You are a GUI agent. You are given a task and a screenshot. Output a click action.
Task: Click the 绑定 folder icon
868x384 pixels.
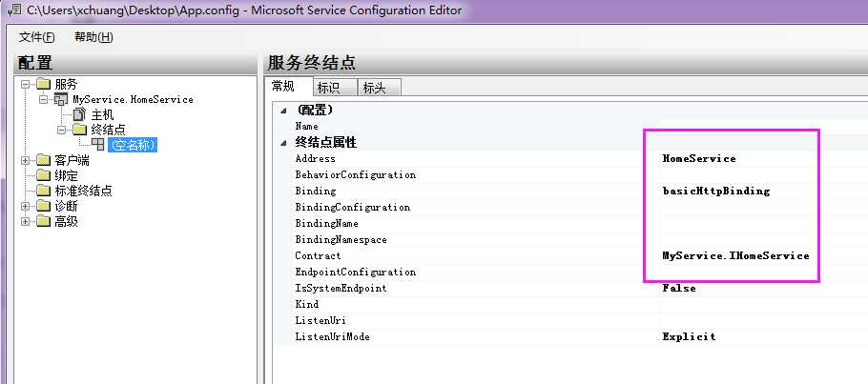(x=43, y=175)
